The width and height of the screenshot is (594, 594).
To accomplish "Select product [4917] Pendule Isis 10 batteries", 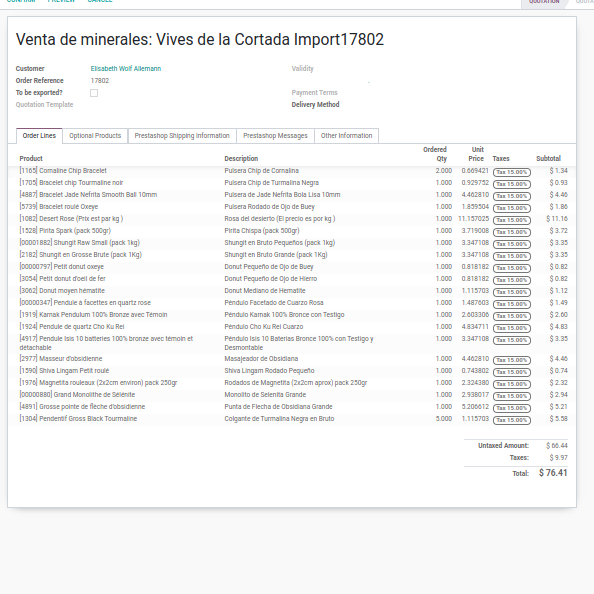I will pos(106,343).
